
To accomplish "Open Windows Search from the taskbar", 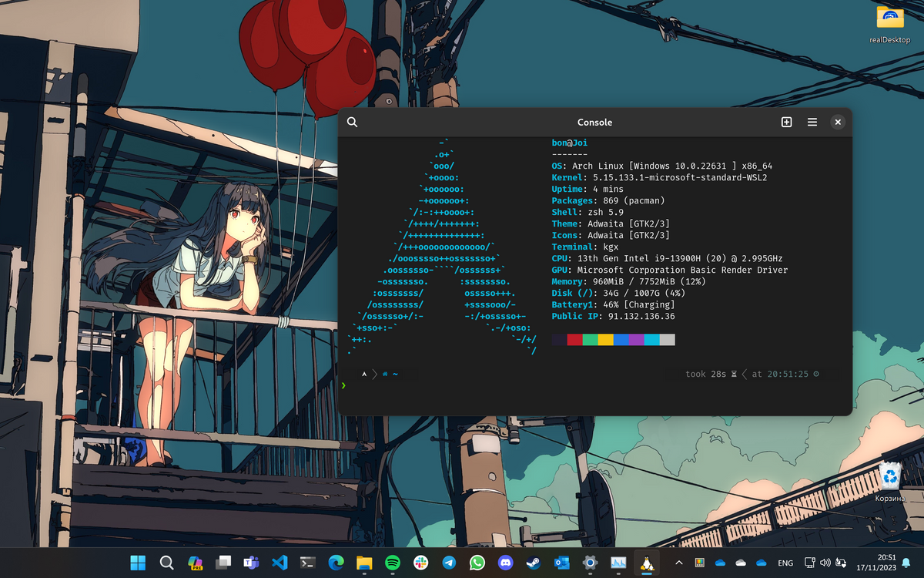I will click(166, 563).
